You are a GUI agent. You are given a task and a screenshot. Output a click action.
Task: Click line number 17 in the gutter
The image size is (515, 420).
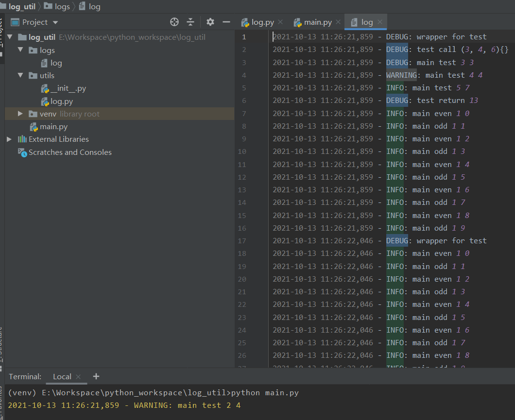[242, 241]
